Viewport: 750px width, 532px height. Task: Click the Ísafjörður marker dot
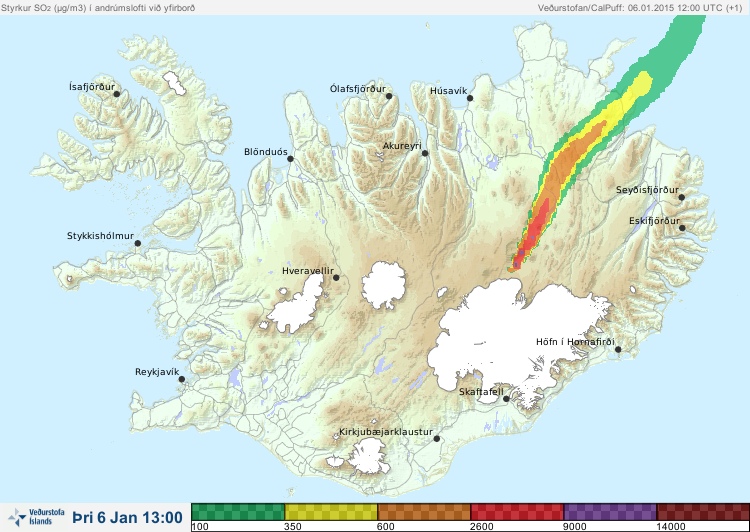click(x=117, y=94)
